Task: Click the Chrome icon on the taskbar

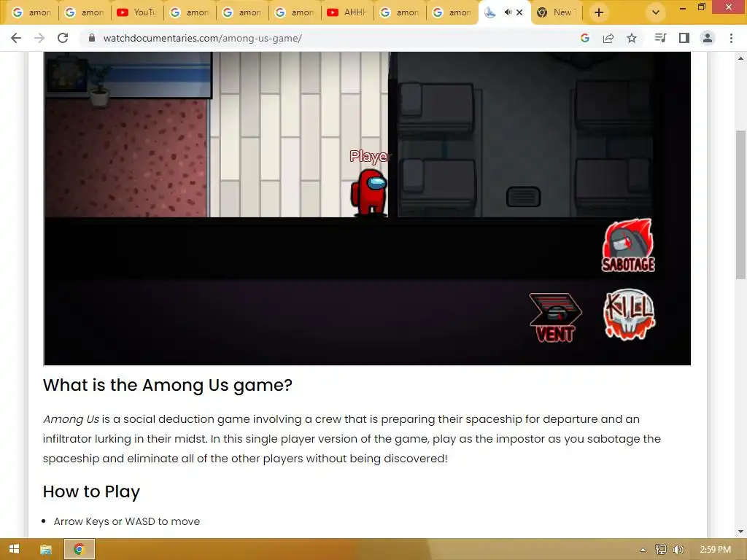Action: point(79,549)
